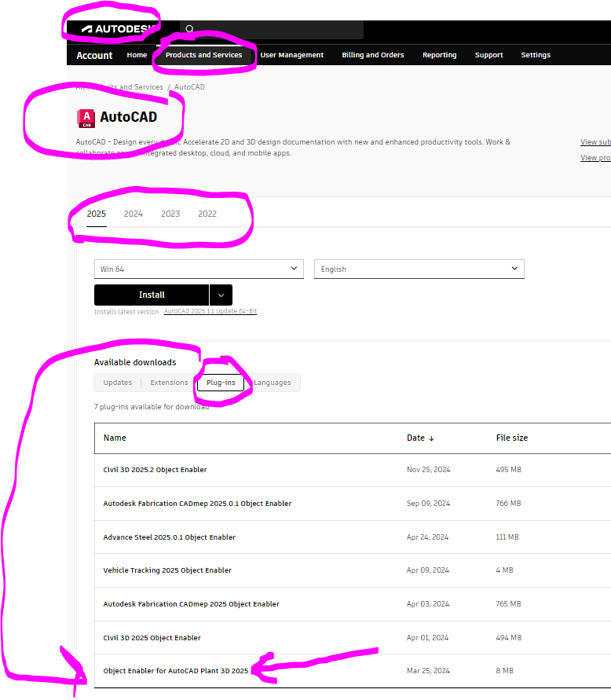Sort table by Date arrow
611x700 pixels.
(431, 438)
